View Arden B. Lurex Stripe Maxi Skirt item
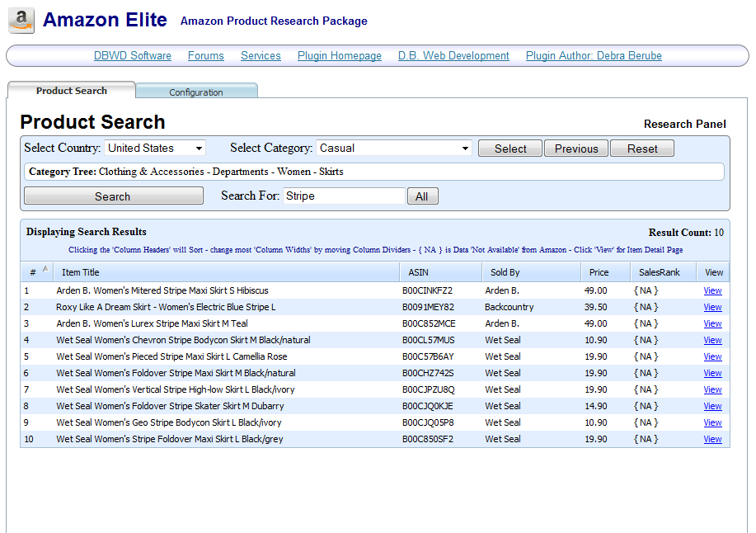This screenshot has height=533, width=756. pyautogui.click(x=712, y=323)
